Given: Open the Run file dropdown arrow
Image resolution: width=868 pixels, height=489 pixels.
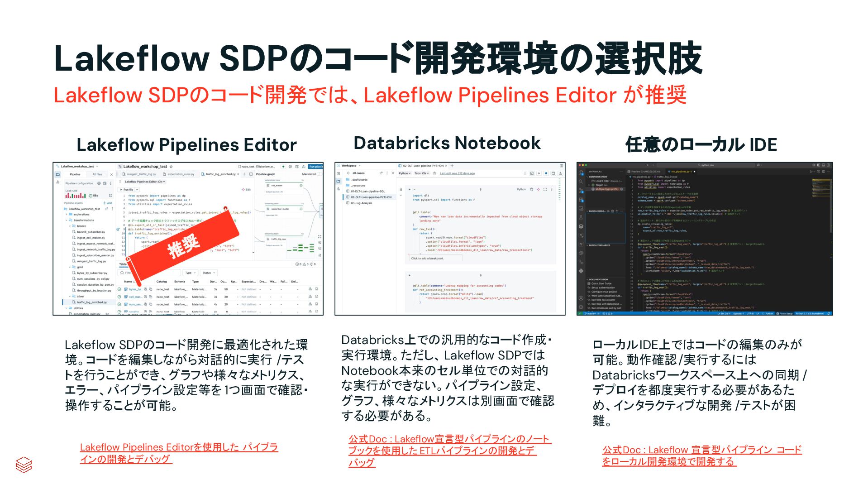Looking at the screenshot, I should point(137,190).
